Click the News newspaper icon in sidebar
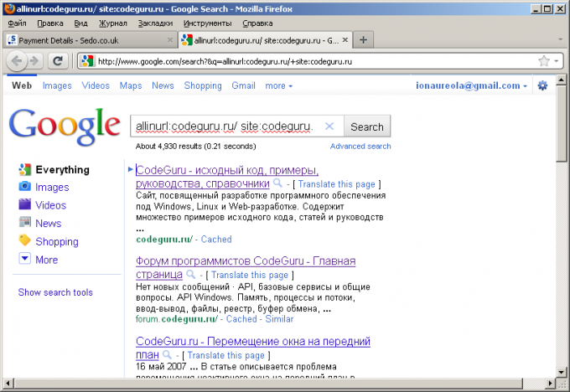The image size is (570, 392). (x=24, y=222)
